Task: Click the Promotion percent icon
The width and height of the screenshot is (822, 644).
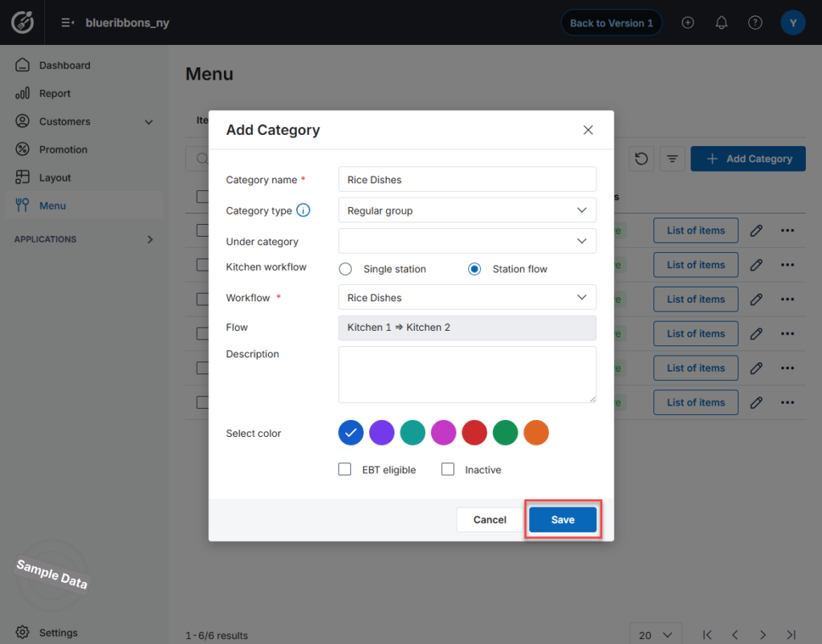Action: [x=22, y=149]
